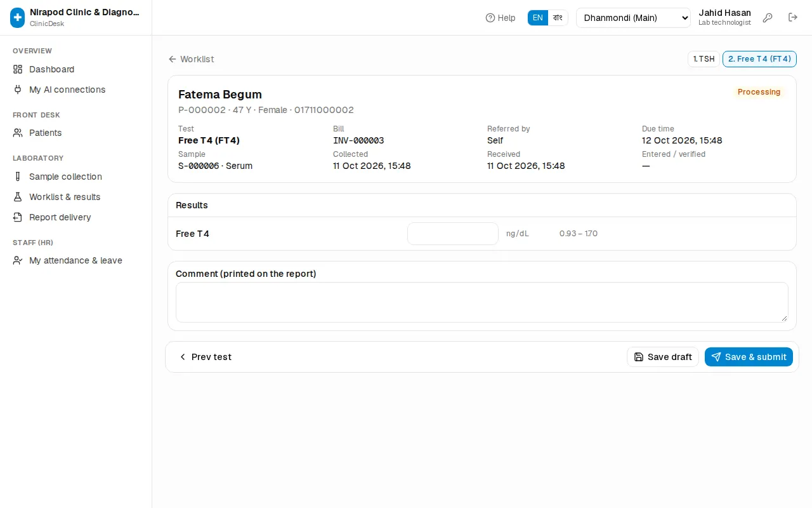Click the Patients people icon

18,133
